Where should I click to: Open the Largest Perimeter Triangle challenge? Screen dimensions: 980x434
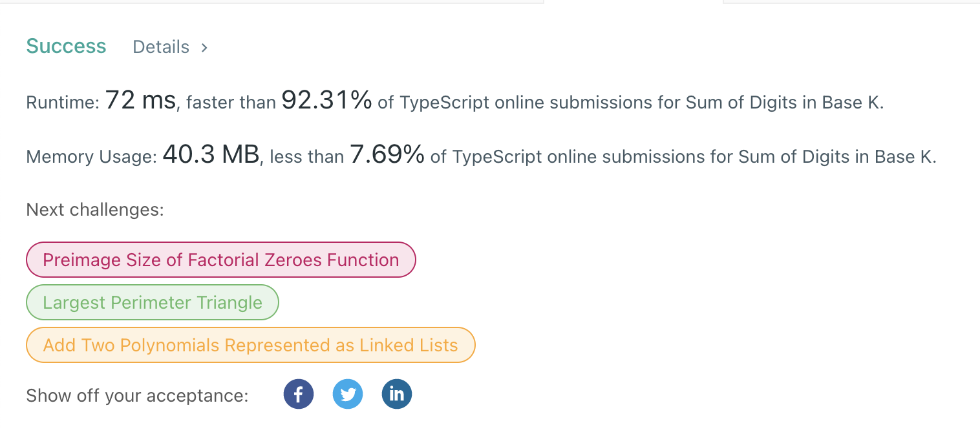coord(153,302)
